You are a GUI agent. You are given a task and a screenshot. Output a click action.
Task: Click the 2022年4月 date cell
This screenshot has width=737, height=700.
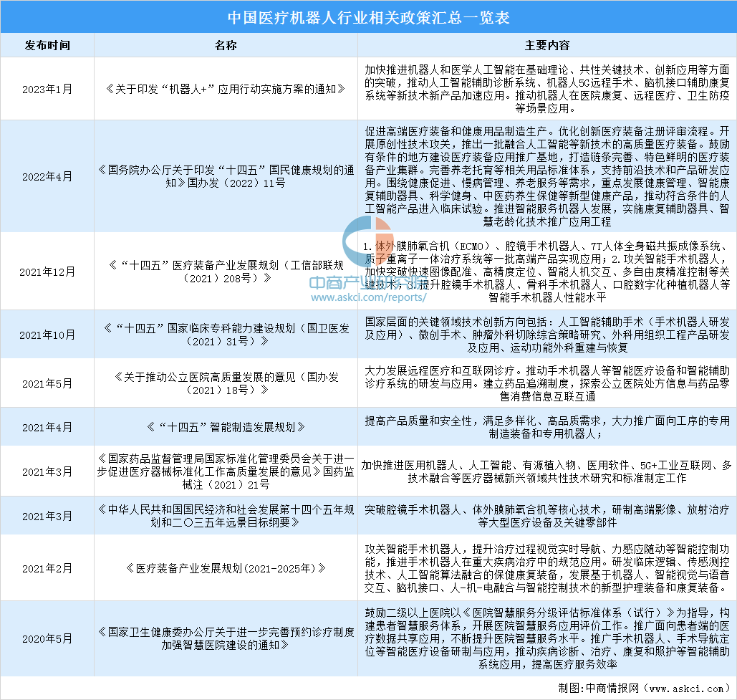pos(47,176)
